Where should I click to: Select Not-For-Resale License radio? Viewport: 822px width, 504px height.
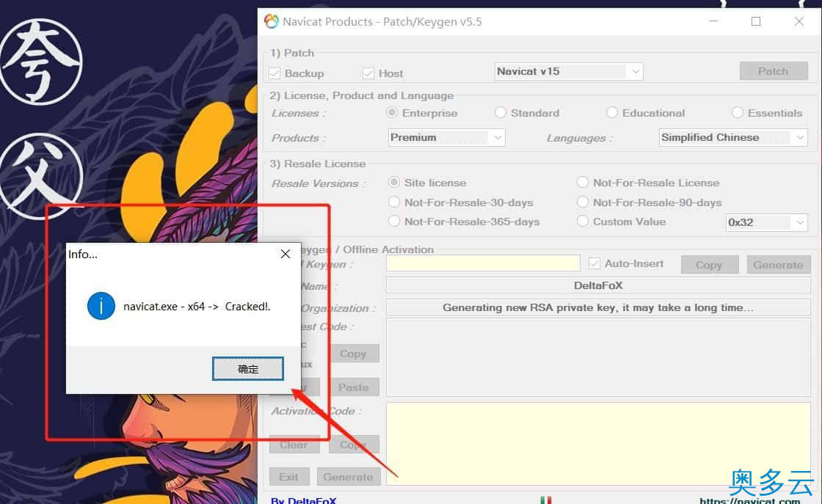[583, 183]
